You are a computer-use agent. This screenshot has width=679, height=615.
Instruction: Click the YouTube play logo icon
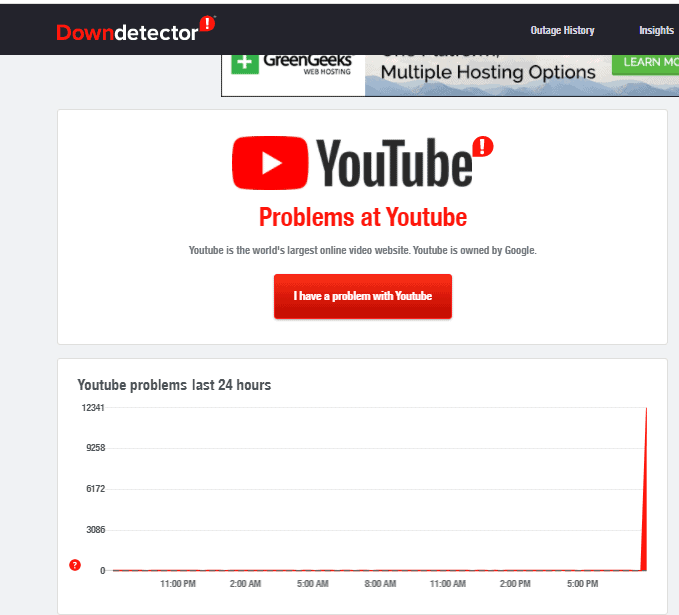point(270,163)
